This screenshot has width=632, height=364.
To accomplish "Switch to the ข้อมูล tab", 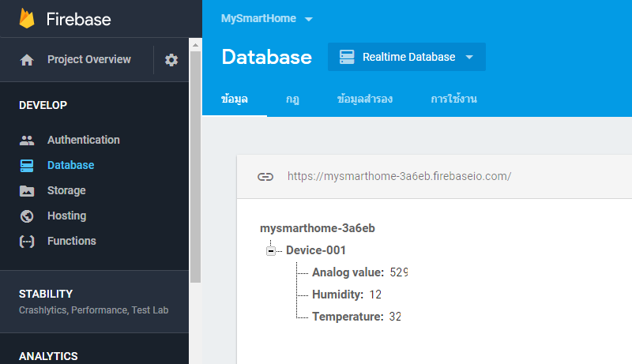I will pos(234,99).
